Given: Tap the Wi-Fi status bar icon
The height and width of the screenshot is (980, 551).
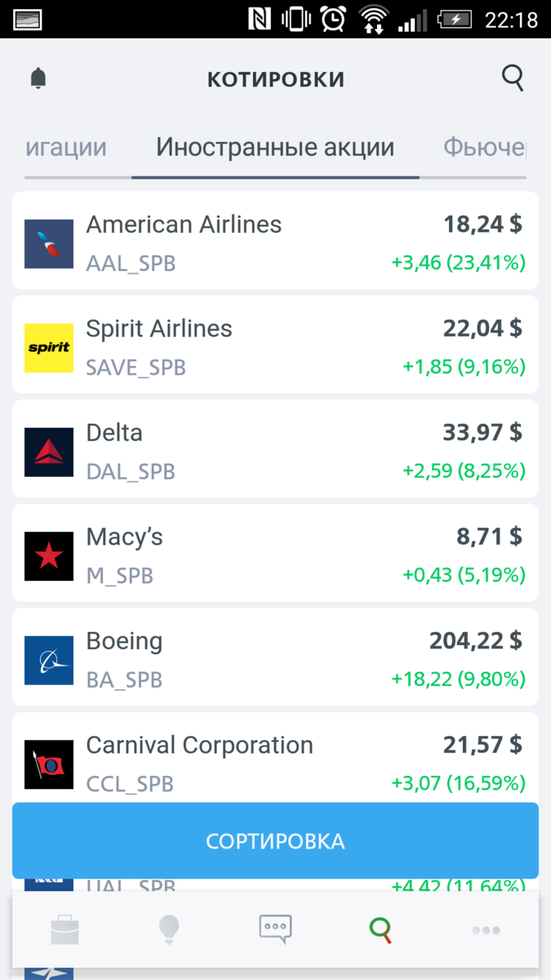Looking at the screenshot, I should [374, 19].
